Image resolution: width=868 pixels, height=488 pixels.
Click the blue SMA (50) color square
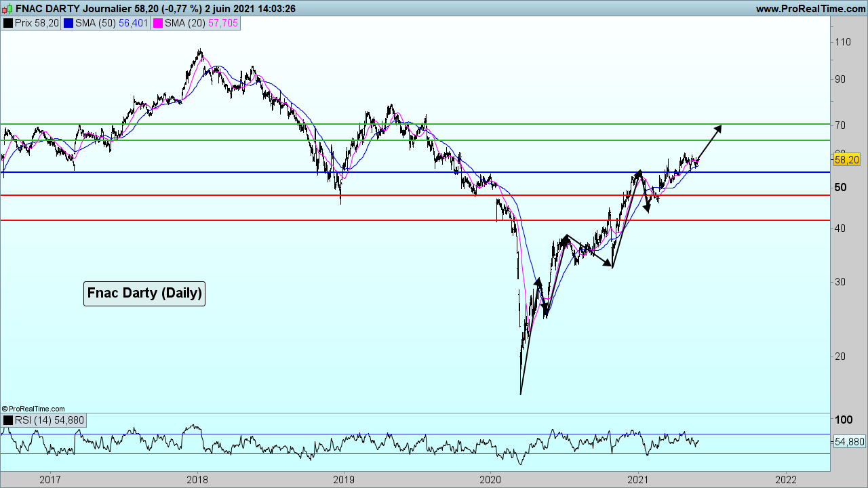(x=68, y=23)
